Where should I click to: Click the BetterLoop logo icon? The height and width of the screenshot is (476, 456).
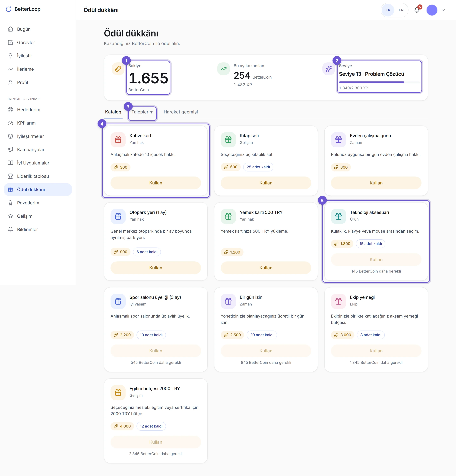[x=9, y=9]
